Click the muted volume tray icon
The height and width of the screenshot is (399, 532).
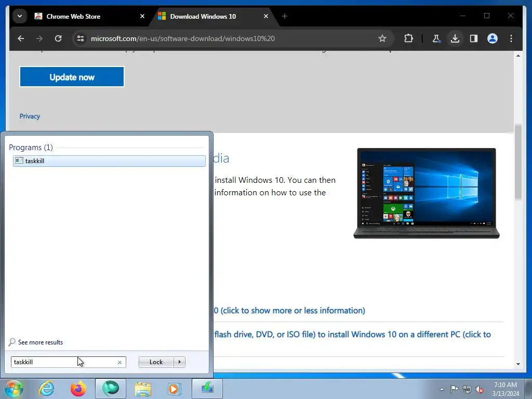coord(480,389)
